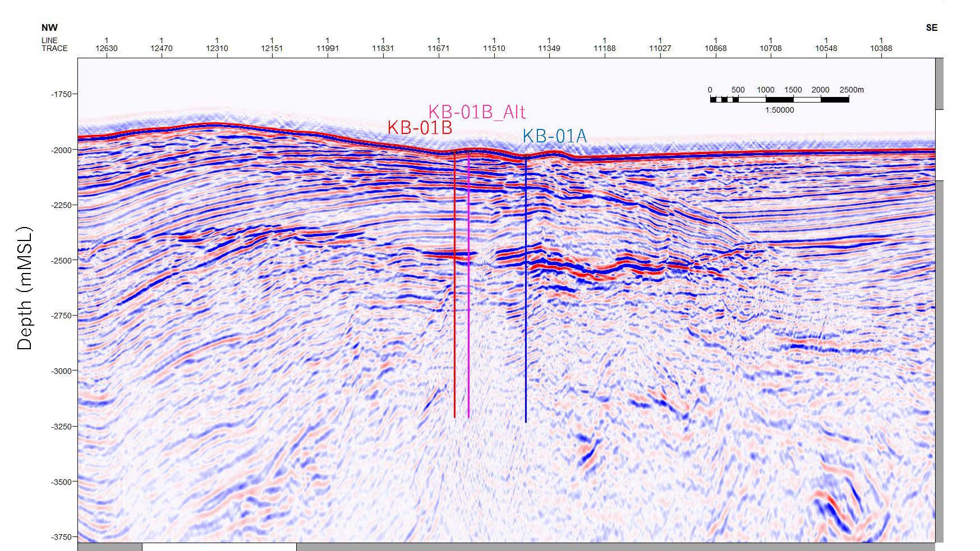The width and height of the screenshot is (980, 551).
Task: Click the KB-01B well label
Action: click(420, 128)
